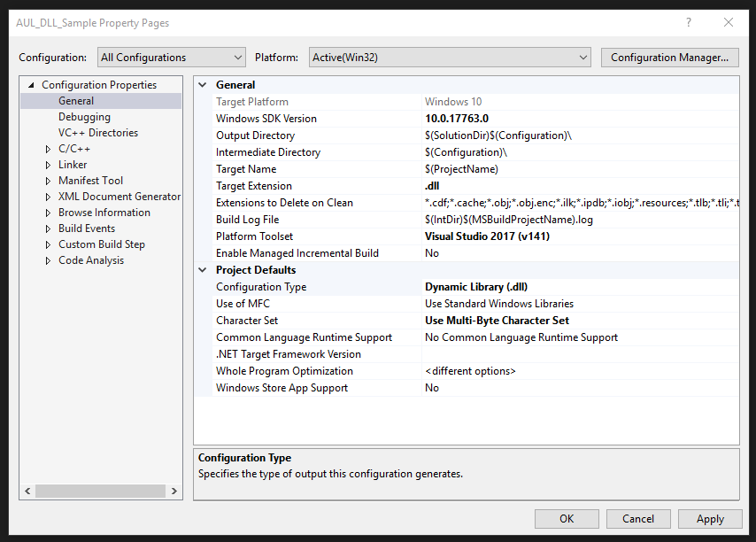Select VC++ Directories in the tree
This screenshot has height=542, width=756.
click(98, 132)
